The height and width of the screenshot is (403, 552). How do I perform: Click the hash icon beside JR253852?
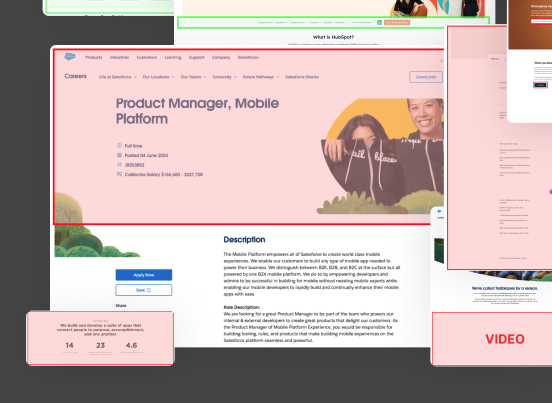tap(119, 164)
